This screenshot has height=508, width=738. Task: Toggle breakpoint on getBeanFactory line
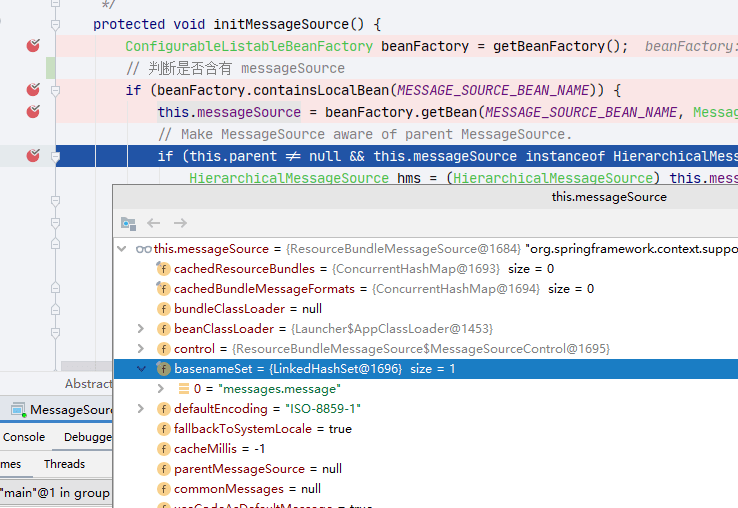[x=33, y=46]
